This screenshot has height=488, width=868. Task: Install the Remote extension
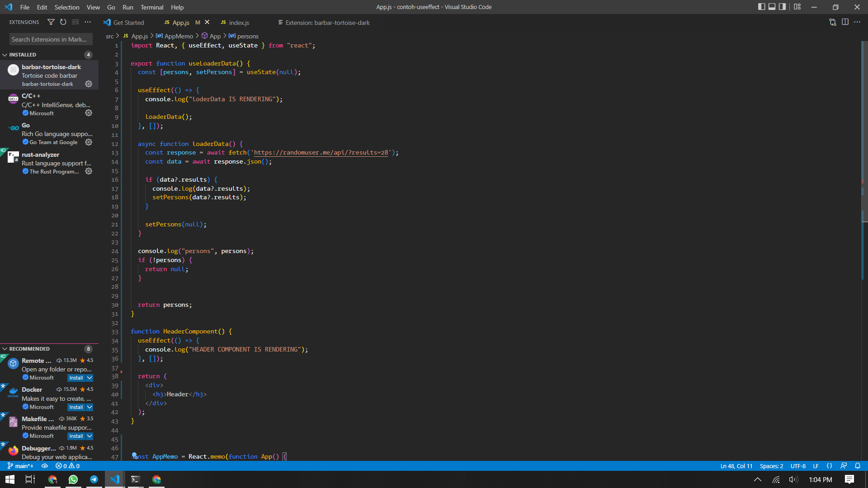click(76, 378)
